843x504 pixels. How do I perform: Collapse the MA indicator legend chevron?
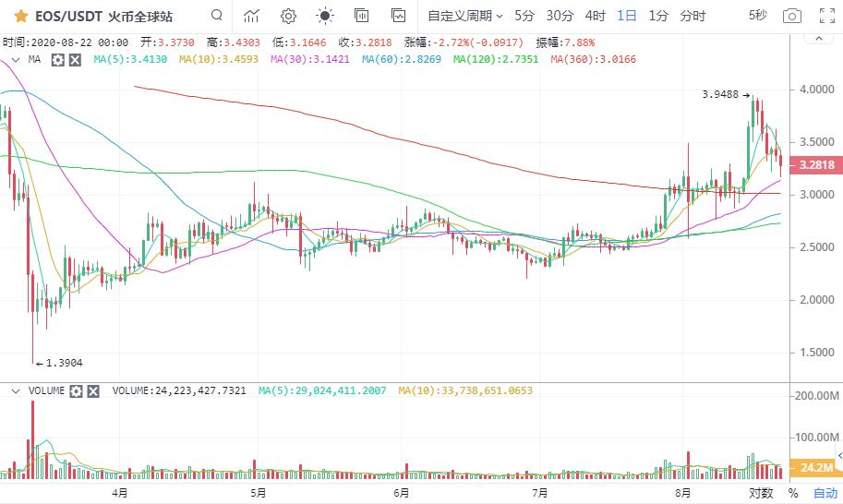coord(13,59)
